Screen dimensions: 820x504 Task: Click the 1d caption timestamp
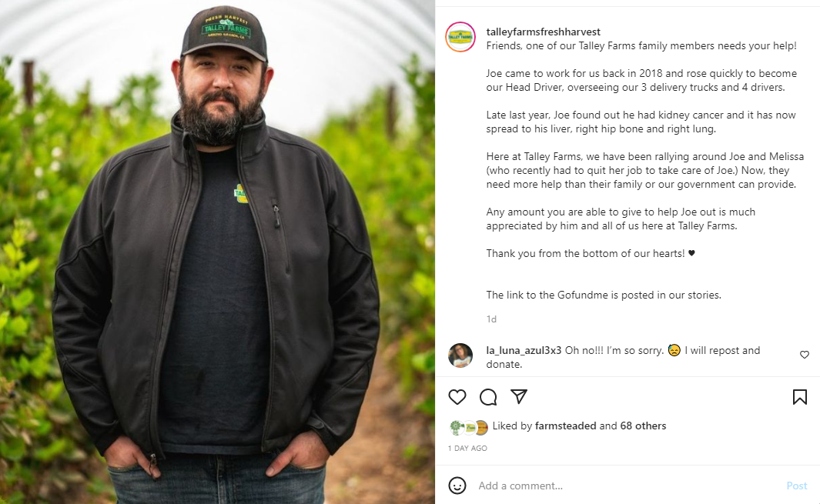491,319
